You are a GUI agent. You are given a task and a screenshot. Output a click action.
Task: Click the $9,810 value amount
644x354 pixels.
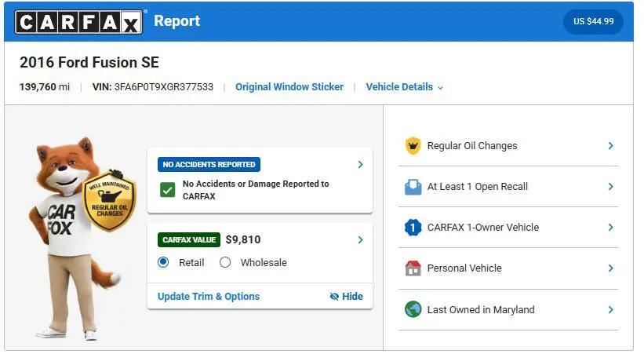click(x=243, y=239)
